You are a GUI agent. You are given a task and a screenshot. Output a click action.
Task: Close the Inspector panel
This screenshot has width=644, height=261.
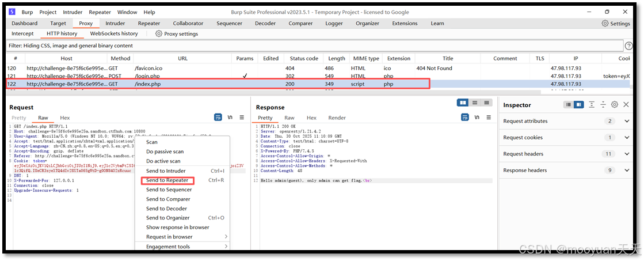click(626, 105)
